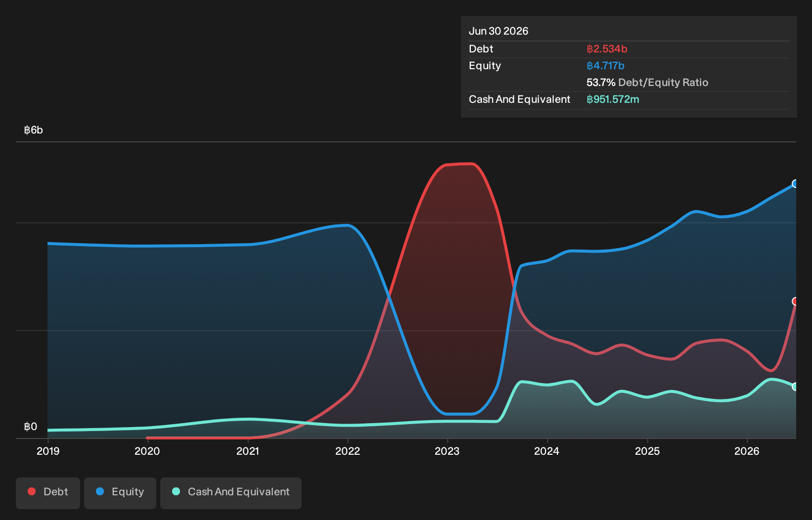812x520 pixels.
Task: Select the 2025 x-axis label
Action: [647, 451]
